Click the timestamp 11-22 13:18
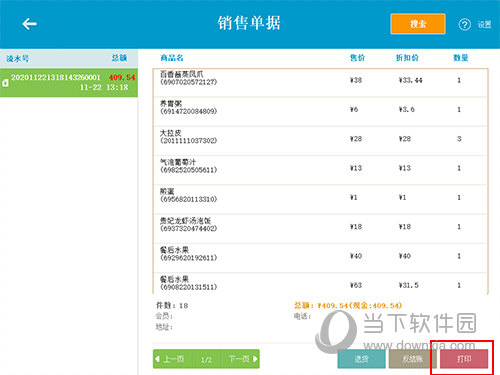 tap(104, 87)
